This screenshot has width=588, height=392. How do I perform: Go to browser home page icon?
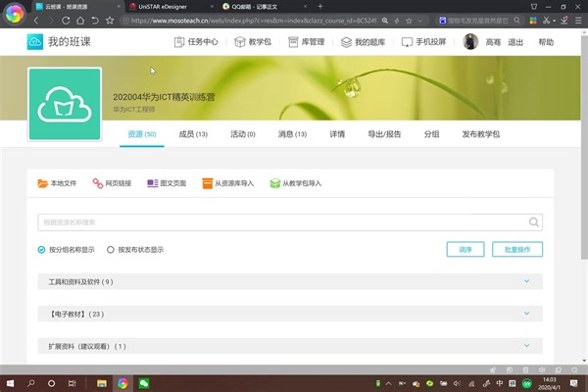tap(80, 21)
